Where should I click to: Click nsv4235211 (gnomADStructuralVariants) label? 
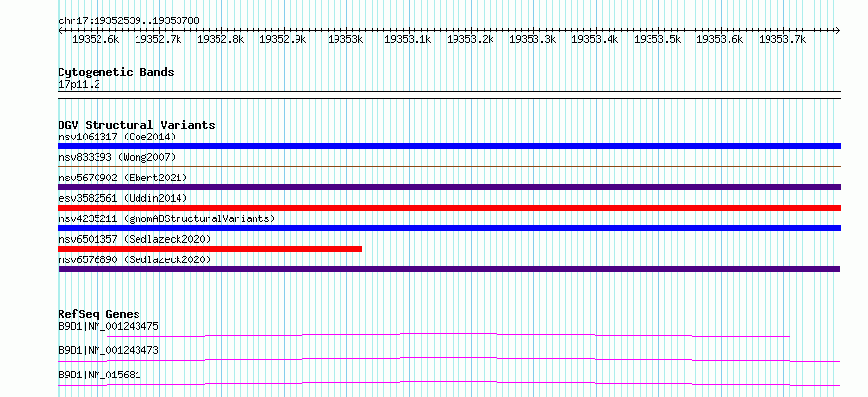[167, 218]
